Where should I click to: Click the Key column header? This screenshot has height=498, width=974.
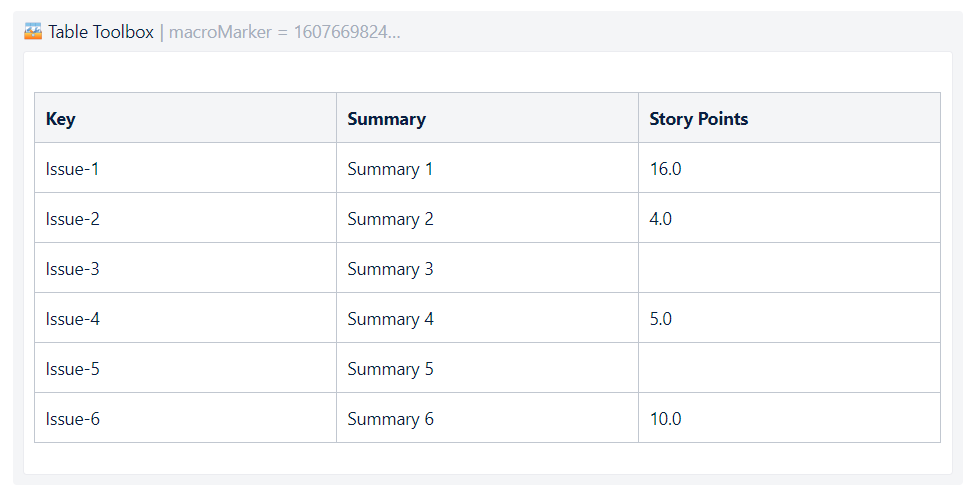click(185, 118)
